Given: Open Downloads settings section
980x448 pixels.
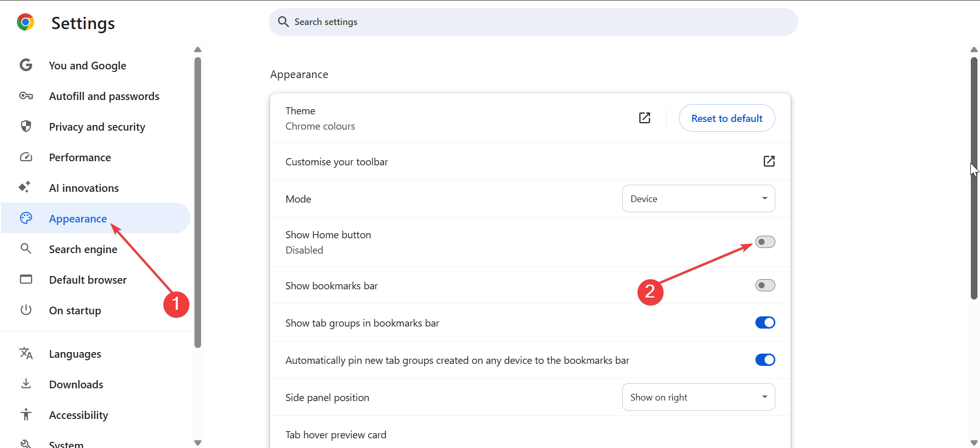Looking at the screenshot, I should [x=76, y=384].
